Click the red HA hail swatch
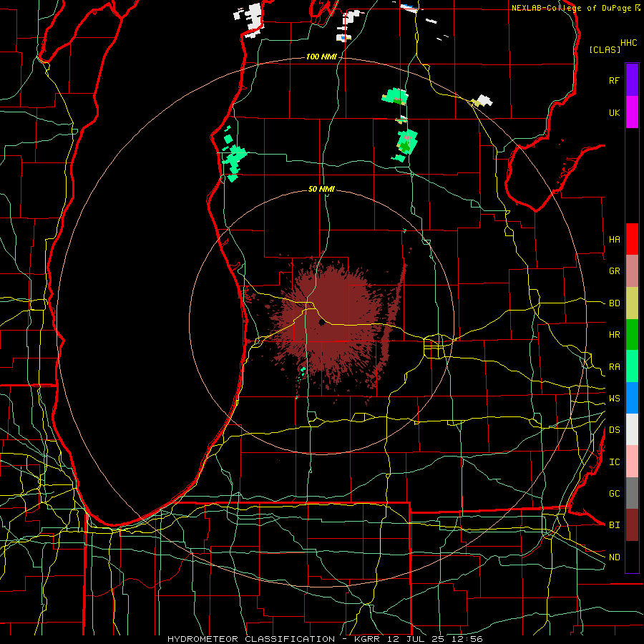Viewport: 644px width, 644px height. click(632, 239)
